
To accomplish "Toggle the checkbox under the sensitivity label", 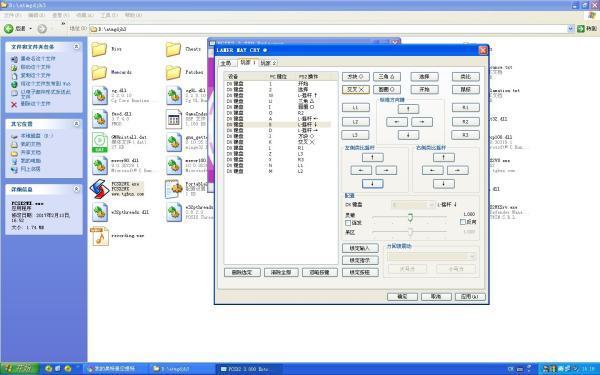I will [x=348, y=223].
